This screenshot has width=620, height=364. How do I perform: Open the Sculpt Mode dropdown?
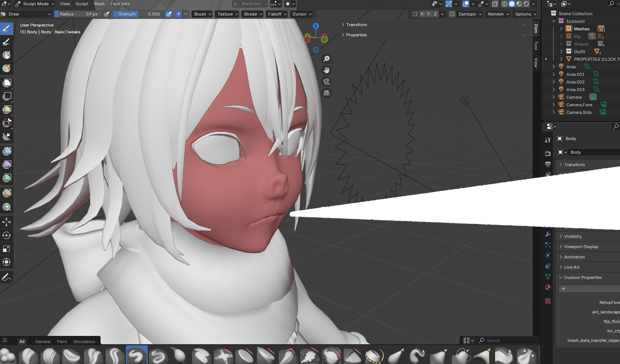[x=35, y=4]
